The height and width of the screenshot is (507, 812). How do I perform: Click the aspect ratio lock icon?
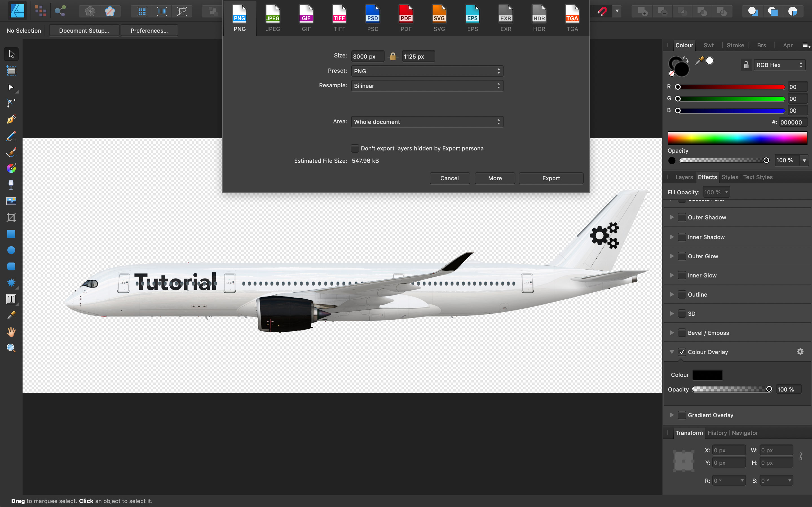click(x=393, y=56)
